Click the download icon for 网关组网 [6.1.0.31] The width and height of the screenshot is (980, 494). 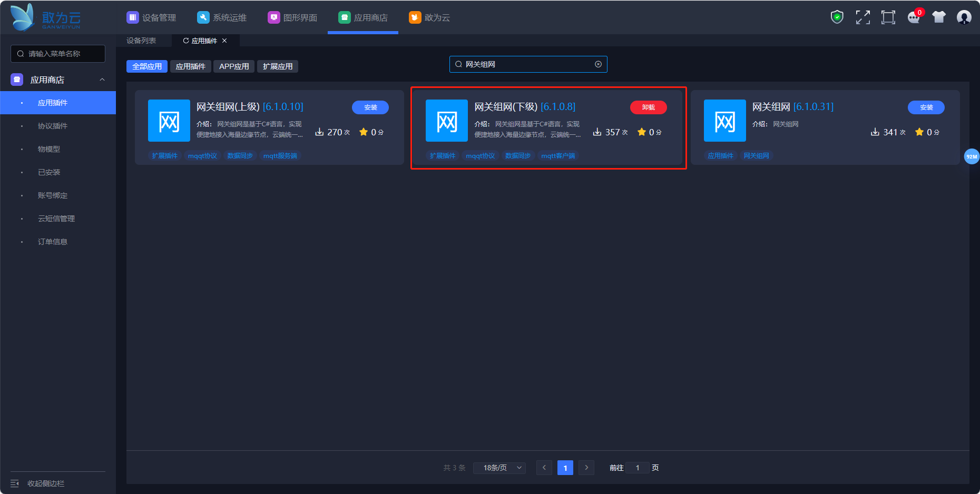tap(875, 132)
